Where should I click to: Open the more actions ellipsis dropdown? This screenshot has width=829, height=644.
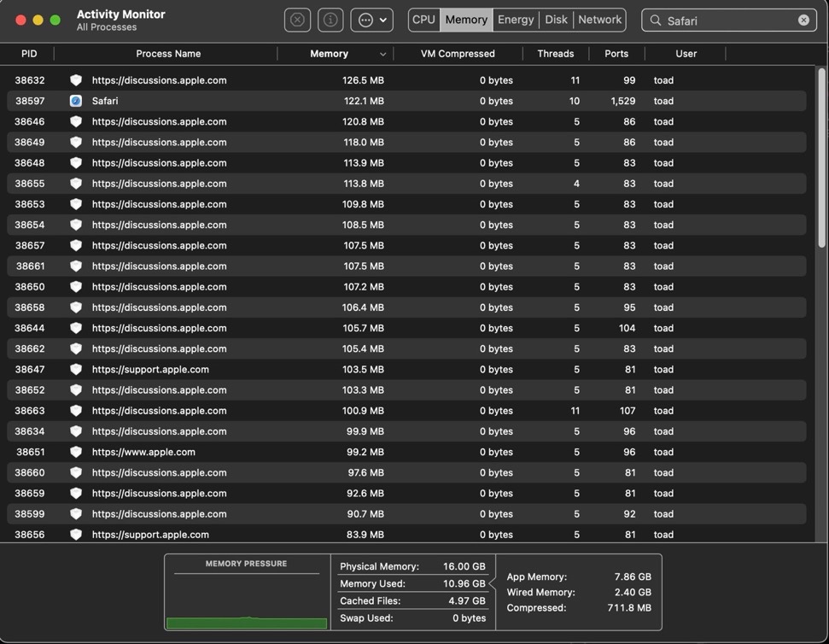[371, 20]
